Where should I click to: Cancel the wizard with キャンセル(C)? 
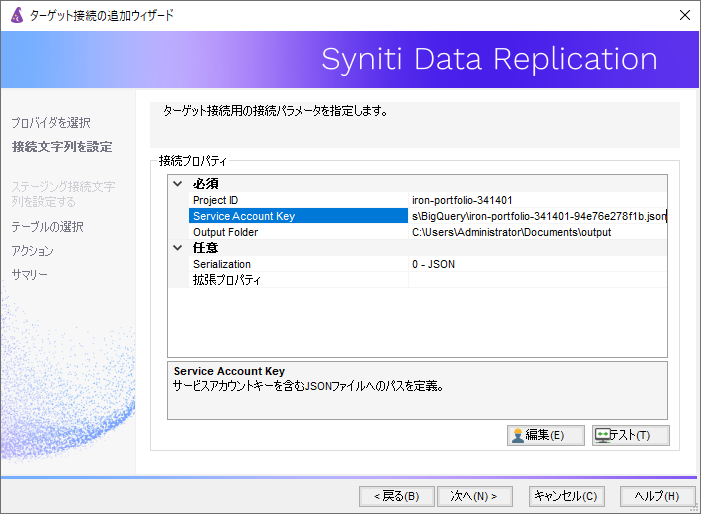pyautogui.click(x=566, y=496)
